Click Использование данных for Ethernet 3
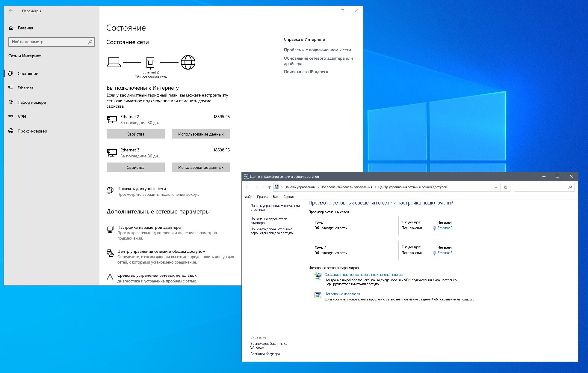 pyautogui.click(x=201, y=167)
